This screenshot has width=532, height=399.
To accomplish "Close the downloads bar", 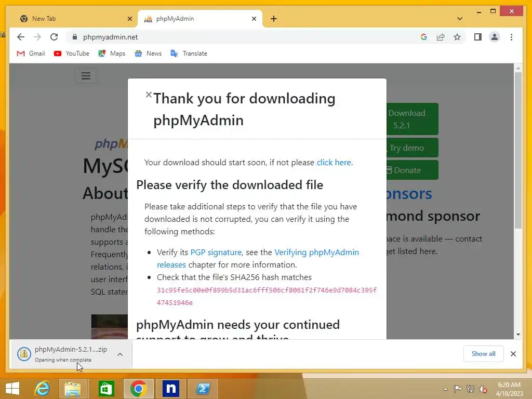I will pyautogui.click(x=513, y=354).
